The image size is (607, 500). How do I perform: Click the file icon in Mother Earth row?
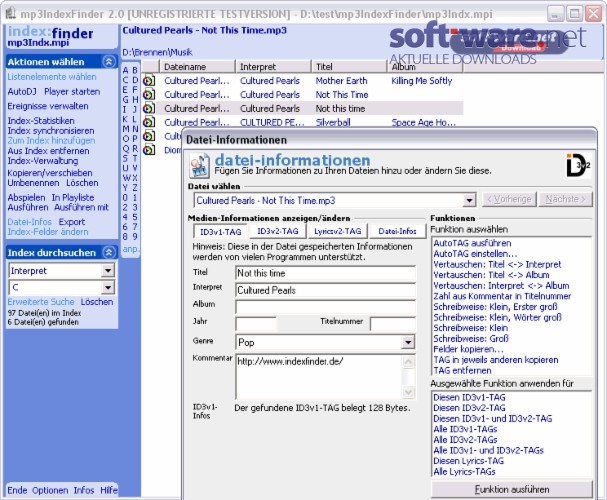(x=149, y=81)
